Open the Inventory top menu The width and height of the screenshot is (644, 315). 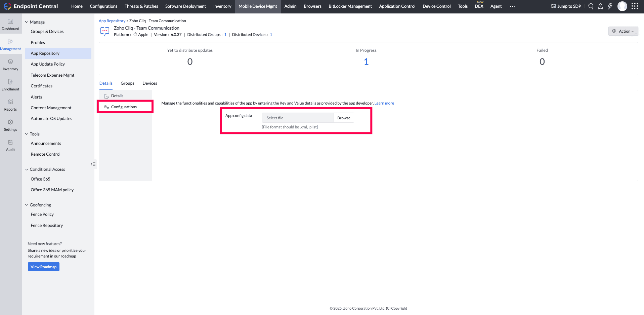click(x=222, y=6)
